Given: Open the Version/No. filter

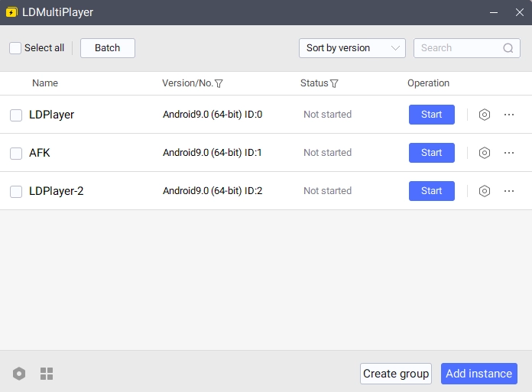Looking at the screenshot, I should coord(219,83).
